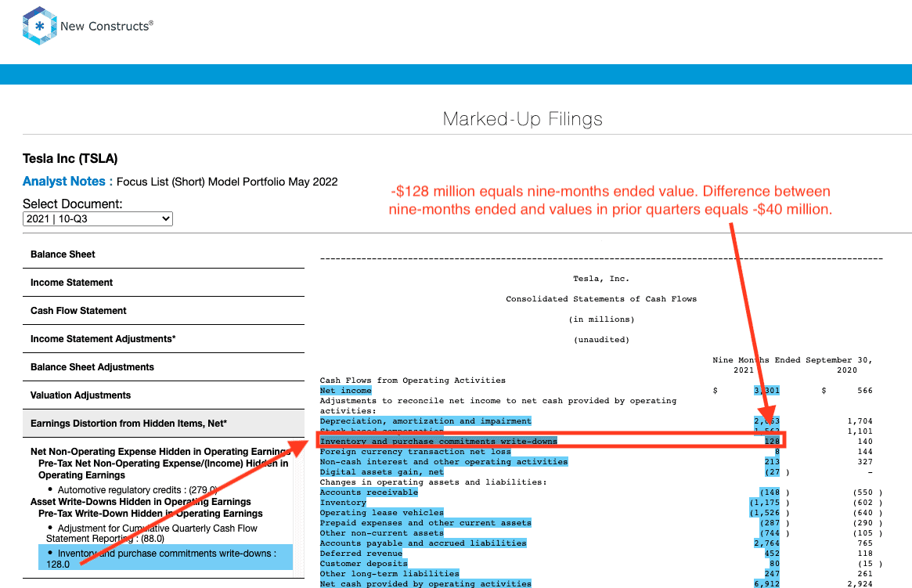Click Customer deposits line
Screen dimensions: 912x588
(x=363, y=564)
